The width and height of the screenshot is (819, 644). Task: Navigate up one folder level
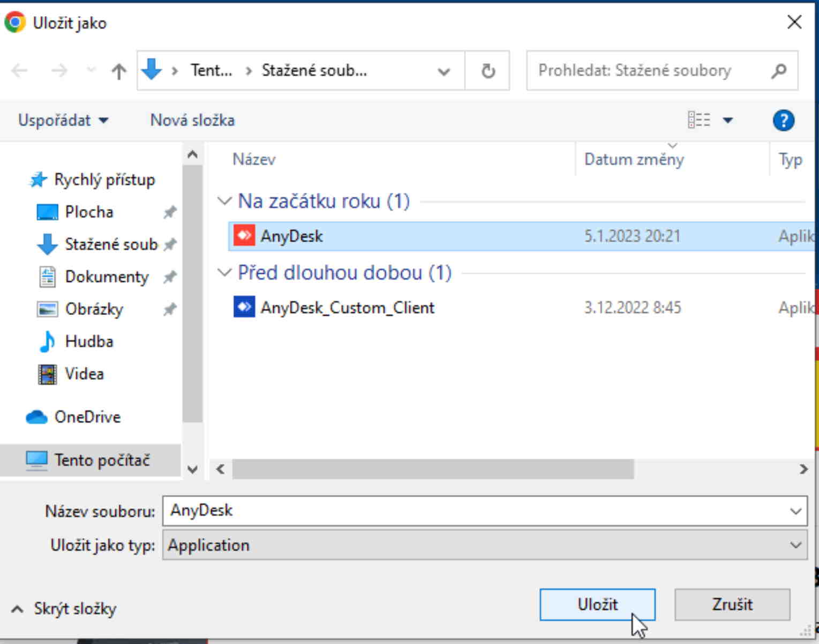[118, 70]
